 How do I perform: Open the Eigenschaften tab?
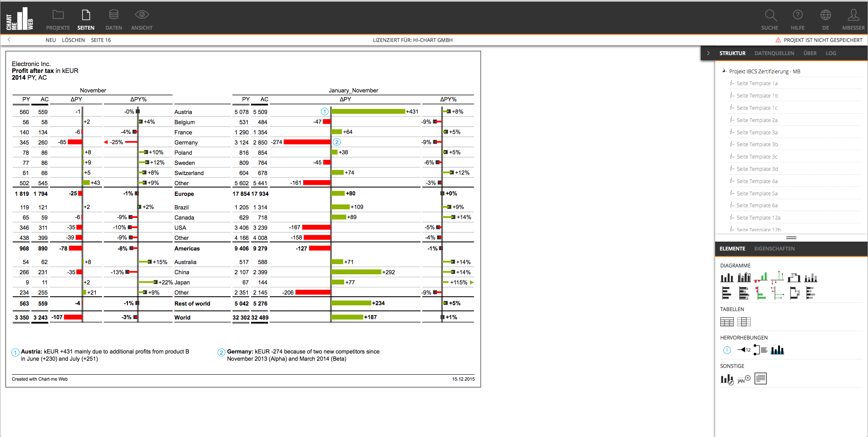click(774, 249)
